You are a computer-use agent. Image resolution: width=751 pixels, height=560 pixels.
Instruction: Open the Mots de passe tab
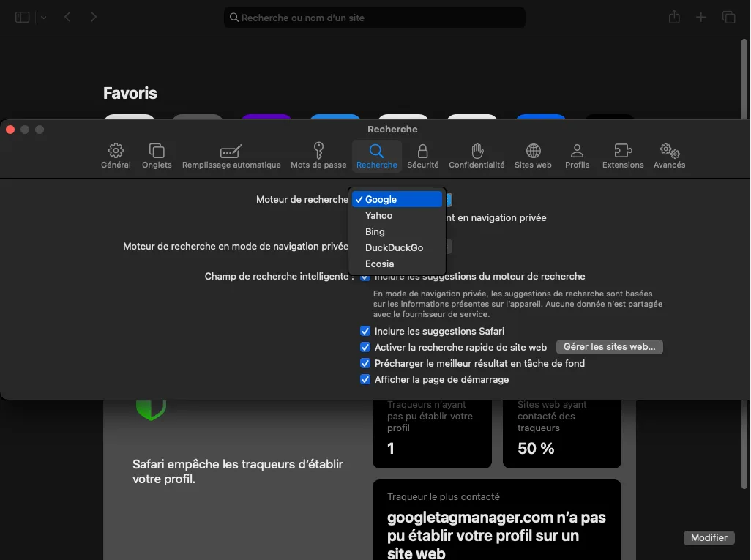(318, 156)
